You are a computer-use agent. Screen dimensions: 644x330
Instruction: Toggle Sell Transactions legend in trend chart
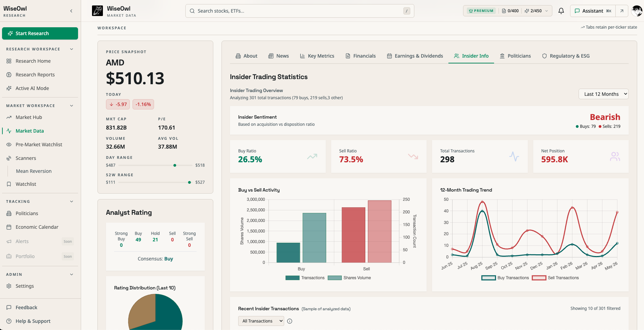[555, 278]
